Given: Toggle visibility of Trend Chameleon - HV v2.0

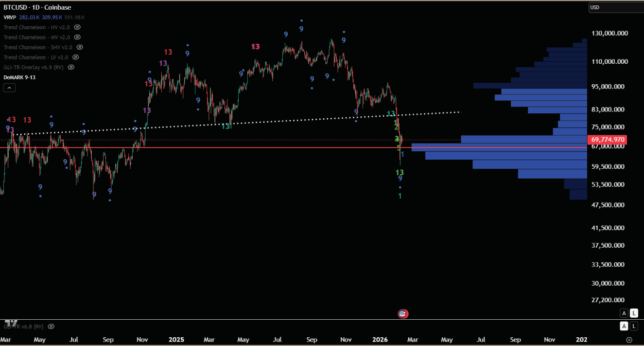Looking at the screenshot, I should point(77,27).
